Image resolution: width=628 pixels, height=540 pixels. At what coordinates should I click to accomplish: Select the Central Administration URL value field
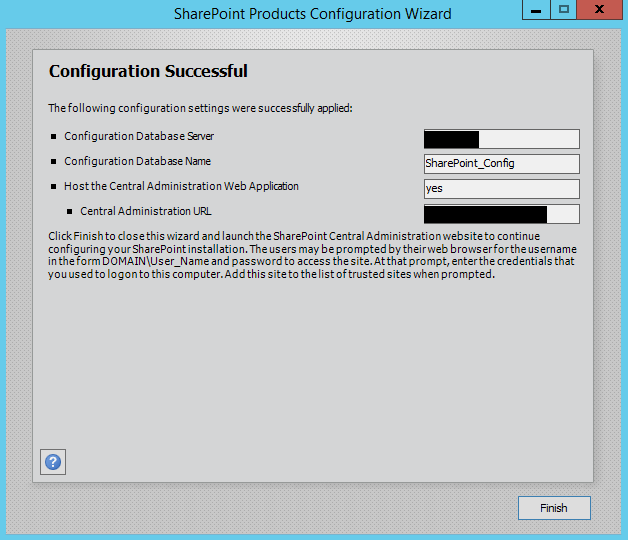click(501, 214)
